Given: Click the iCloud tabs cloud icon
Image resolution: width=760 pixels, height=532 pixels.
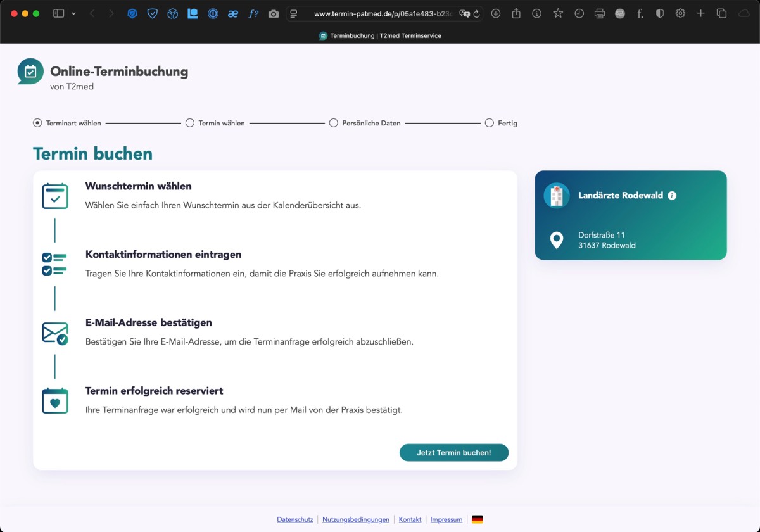Looking at the screenshot, I should pyautogui.click(x=744, y=13).
